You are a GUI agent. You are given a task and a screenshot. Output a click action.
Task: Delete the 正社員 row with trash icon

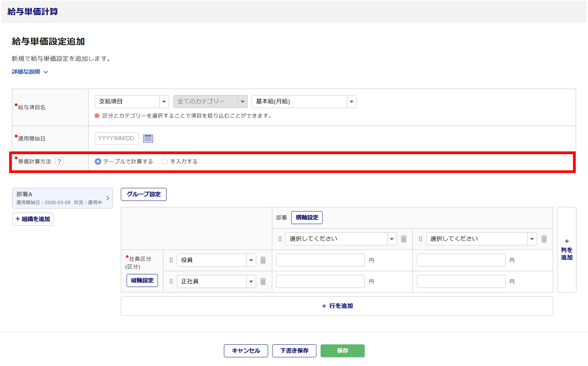(x=263, y=282)
